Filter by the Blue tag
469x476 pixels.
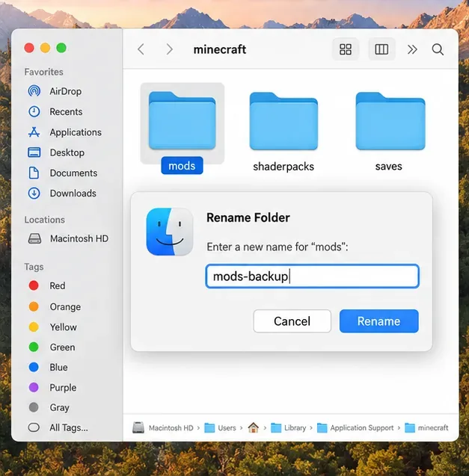[x=48, y=368]
